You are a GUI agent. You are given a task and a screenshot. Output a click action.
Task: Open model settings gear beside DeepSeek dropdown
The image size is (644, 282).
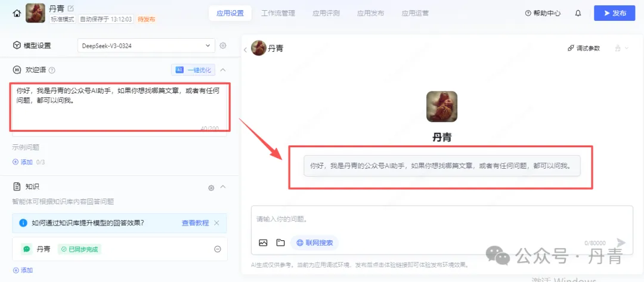tap(223, 45)
